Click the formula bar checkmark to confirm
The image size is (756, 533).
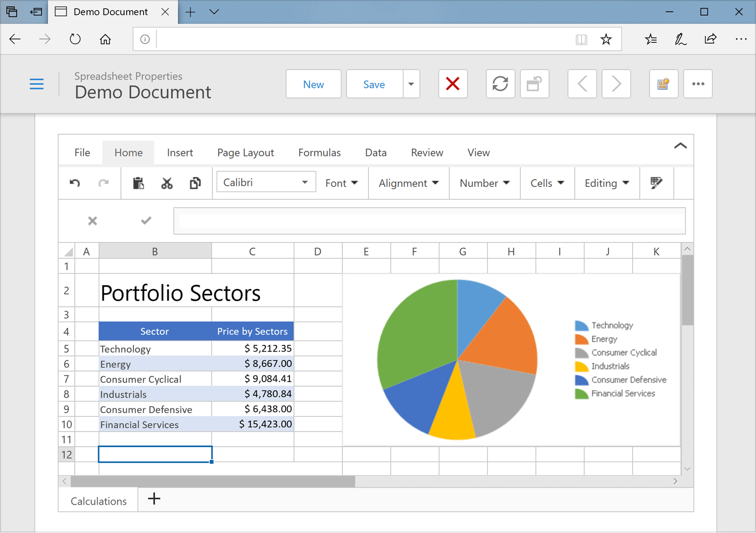click(x=146, y=221)
